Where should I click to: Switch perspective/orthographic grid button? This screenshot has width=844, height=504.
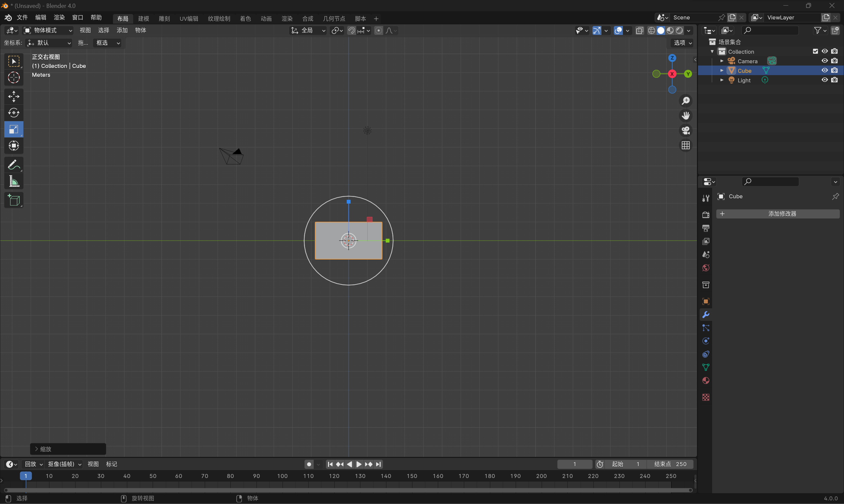point(686,145)
